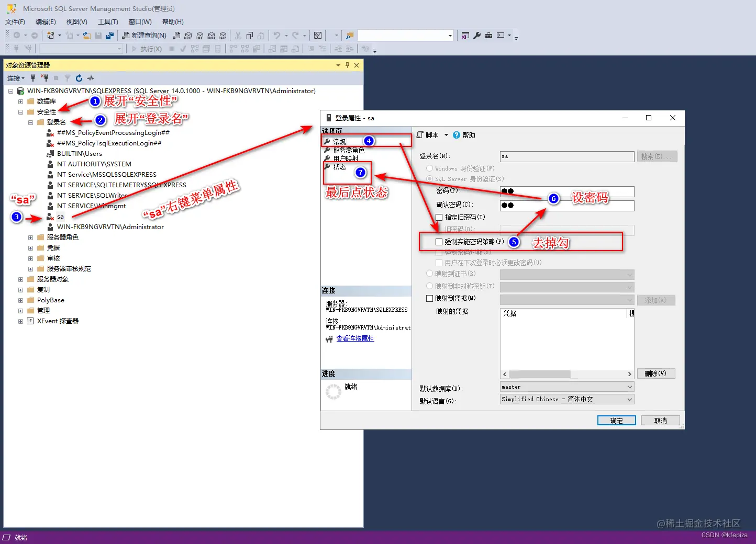Collapse the 安全性 node
Screen dimensions: 756x544
(20, 112)
